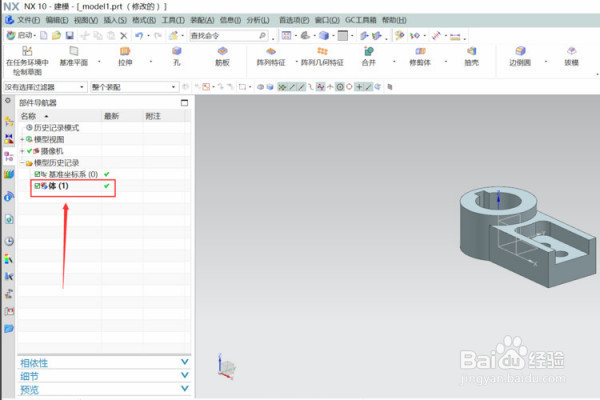Open the dropdown arrow next to 边倒圆
This screenshot has height=400, width=600.
pyautogui.click(x=546, y=62)
